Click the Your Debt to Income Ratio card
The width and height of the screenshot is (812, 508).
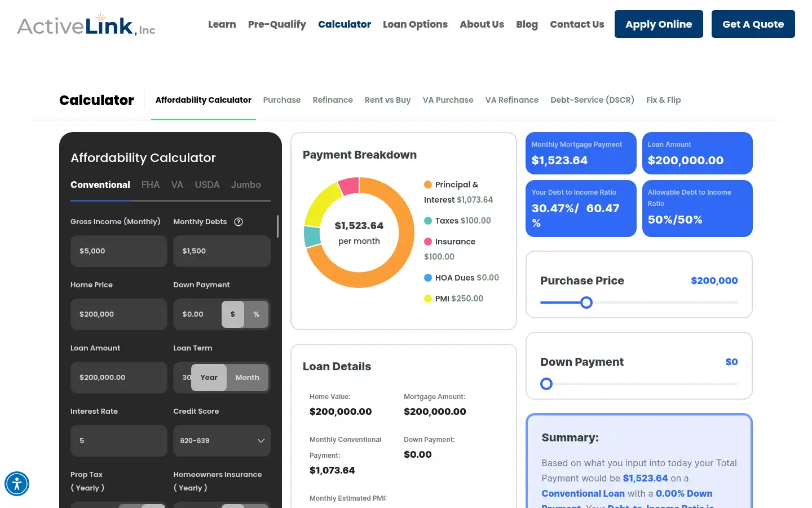click(x=581, y=208)
